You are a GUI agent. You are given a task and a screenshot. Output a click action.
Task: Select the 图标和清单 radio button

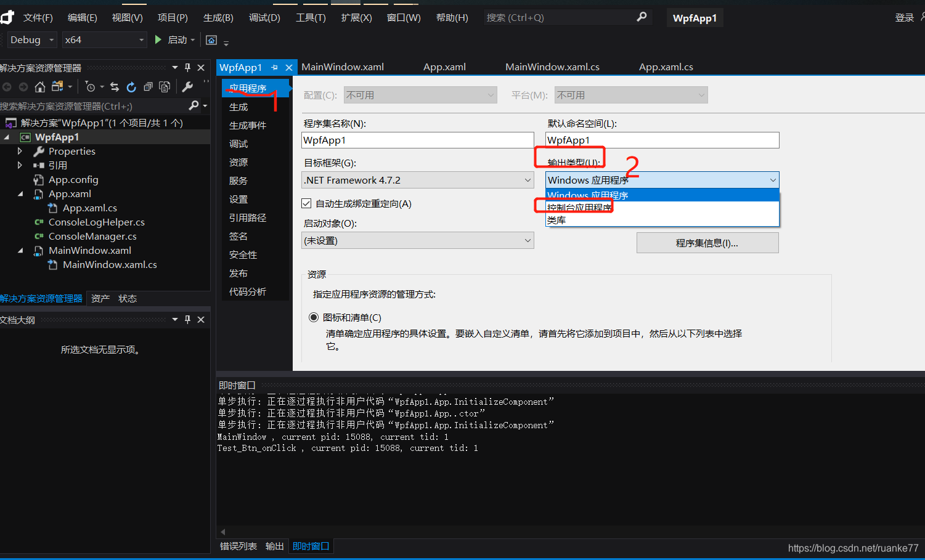[x=314, y=317]
